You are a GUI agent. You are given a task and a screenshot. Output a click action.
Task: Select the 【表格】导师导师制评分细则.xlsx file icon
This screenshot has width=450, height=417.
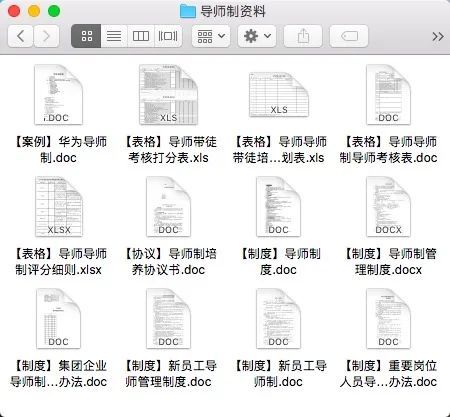pyautogui.click(x=59, y=207)
